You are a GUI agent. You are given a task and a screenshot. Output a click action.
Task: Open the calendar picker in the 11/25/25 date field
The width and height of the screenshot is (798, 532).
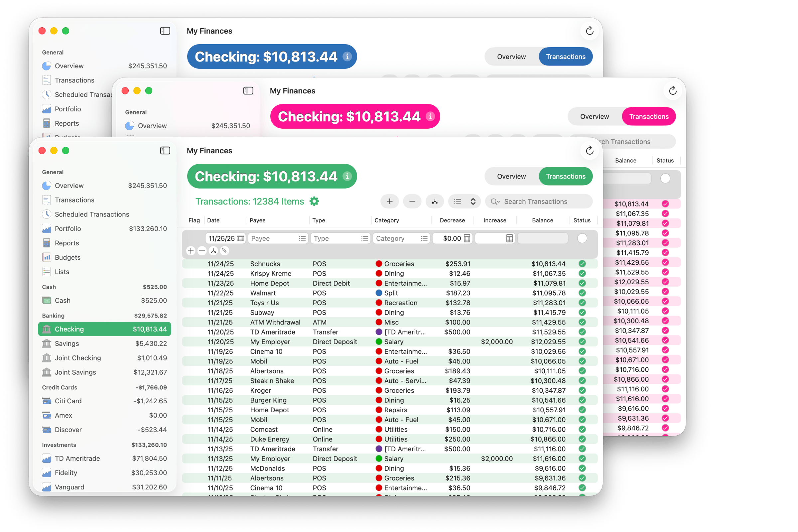(240, 238)
